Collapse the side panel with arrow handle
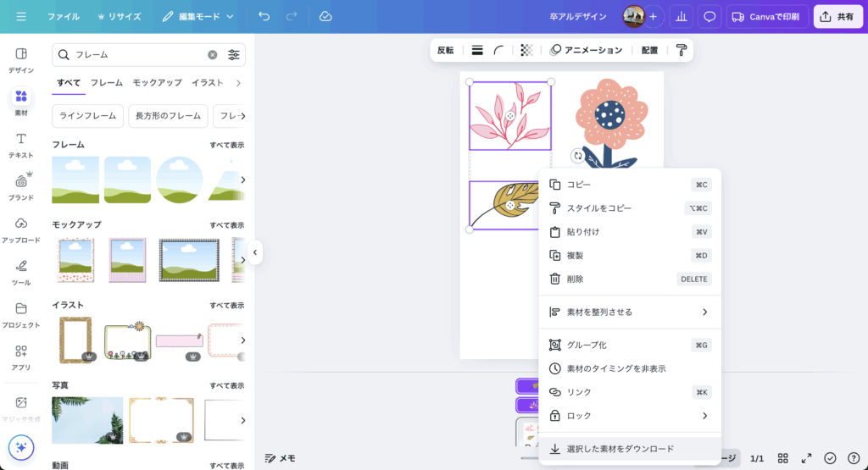The width and height of the screenshot is (868, 470). [255, 252]
